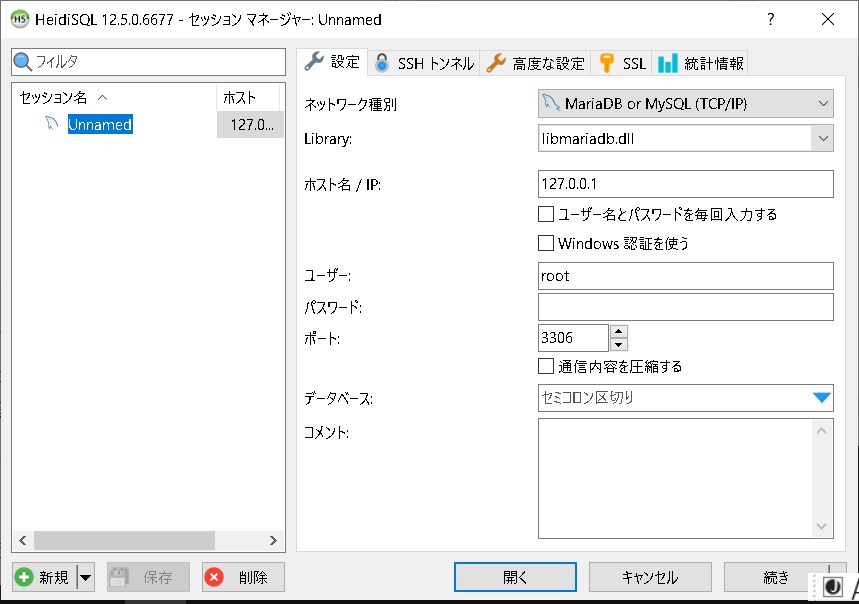Click the 続き button

(x=776, y=577)
